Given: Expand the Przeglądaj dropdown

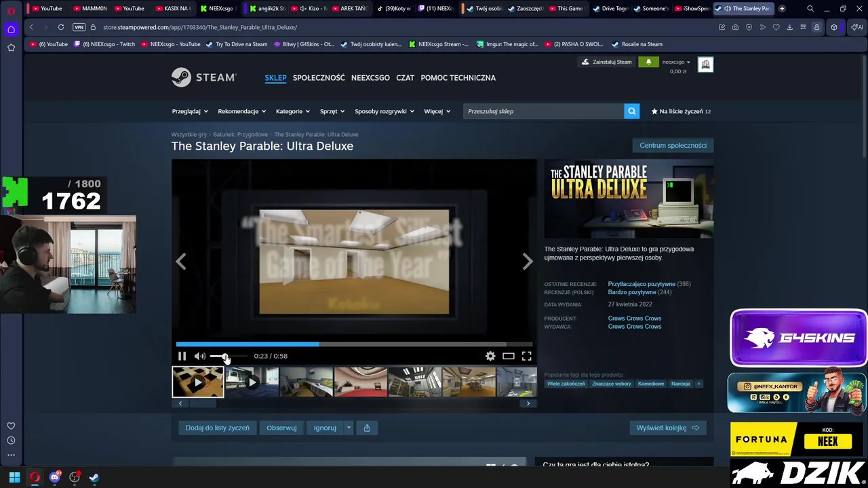Looking at the screenshot, I should 190,111.
